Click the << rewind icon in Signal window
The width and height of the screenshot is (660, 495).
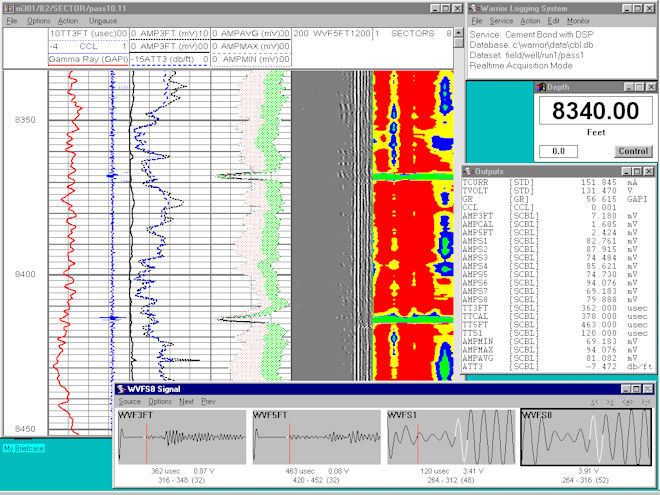point(593,401)
